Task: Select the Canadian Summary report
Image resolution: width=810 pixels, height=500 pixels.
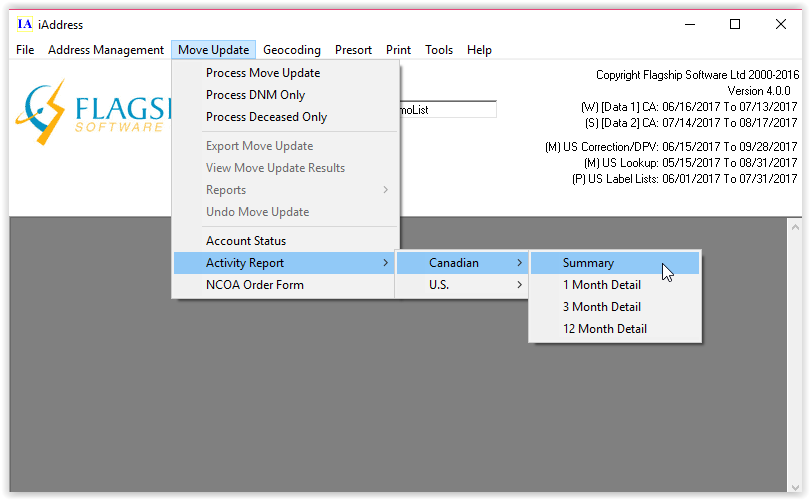Action: point(588,263)
